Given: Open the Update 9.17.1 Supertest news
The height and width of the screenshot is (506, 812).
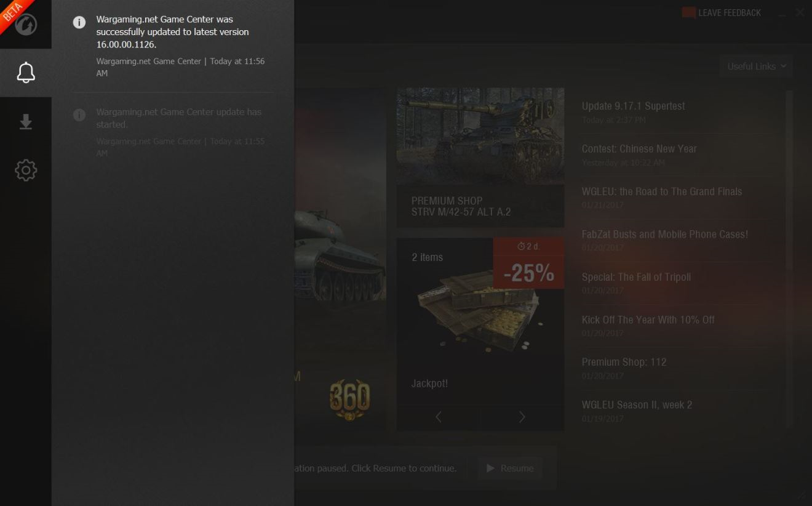Looking at the screenshot, I should (634, 106).
